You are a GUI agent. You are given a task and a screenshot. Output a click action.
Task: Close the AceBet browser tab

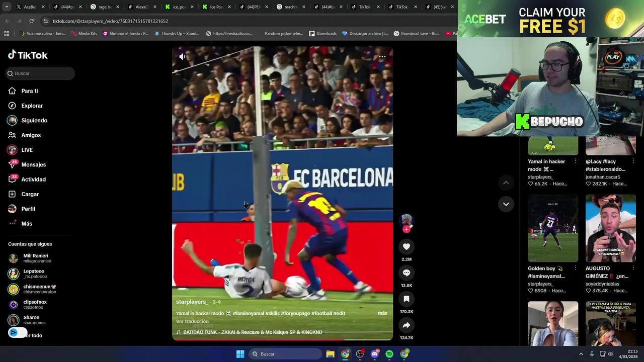43,7
